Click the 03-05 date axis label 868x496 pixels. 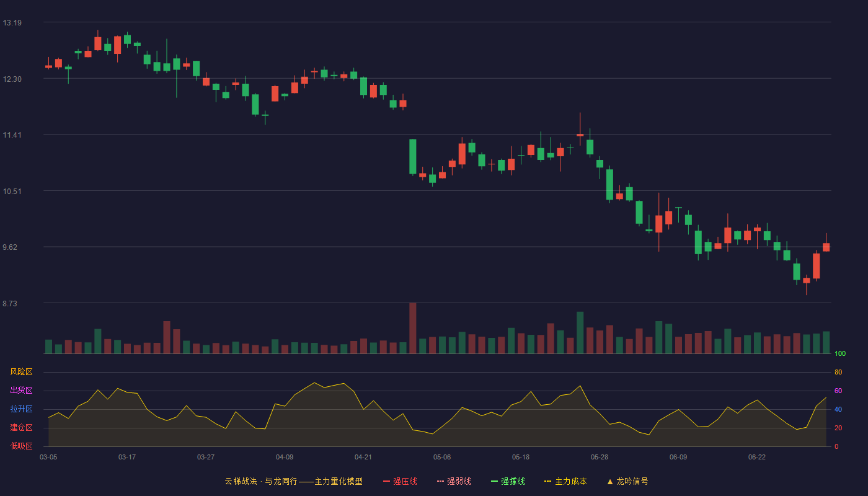click(48, 457)
